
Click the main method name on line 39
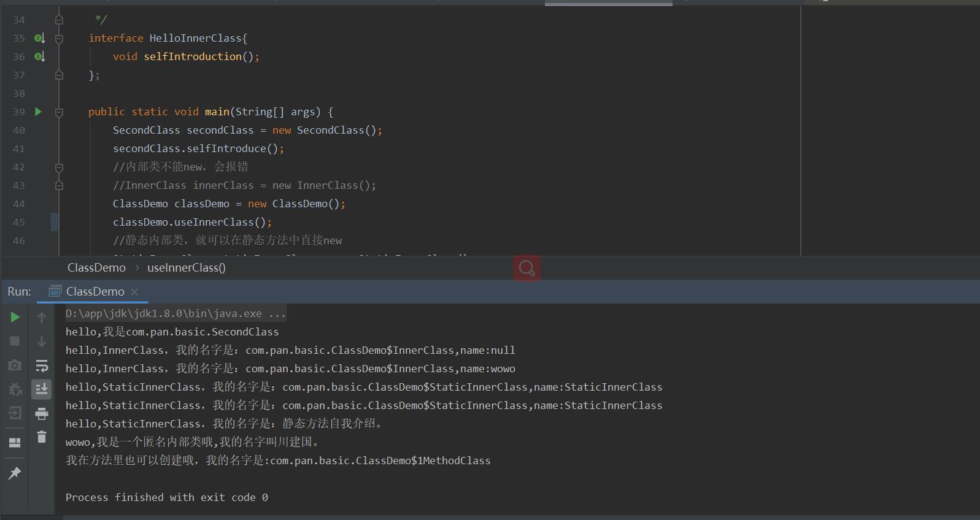coord(217,112)
